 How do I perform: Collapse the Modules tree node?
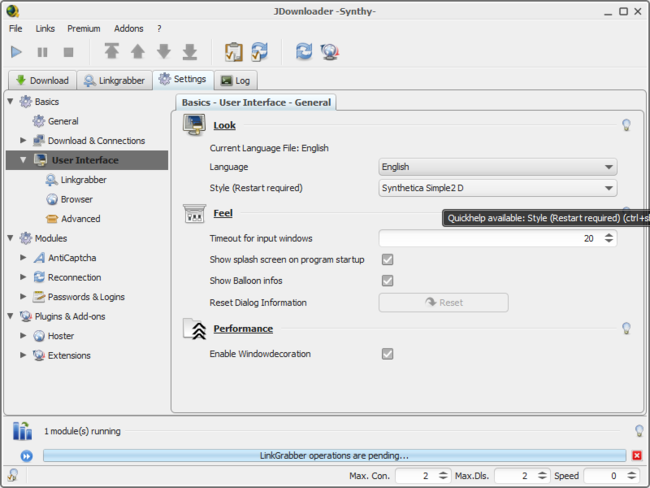click(x=10, y=238)
